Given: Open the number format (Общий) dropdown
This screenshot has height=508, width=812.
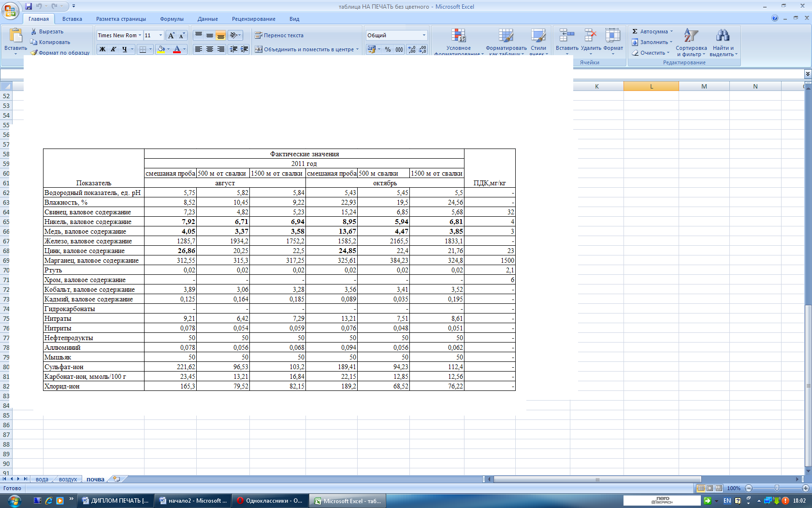Looking at the screenshot, I should (424, 35).
